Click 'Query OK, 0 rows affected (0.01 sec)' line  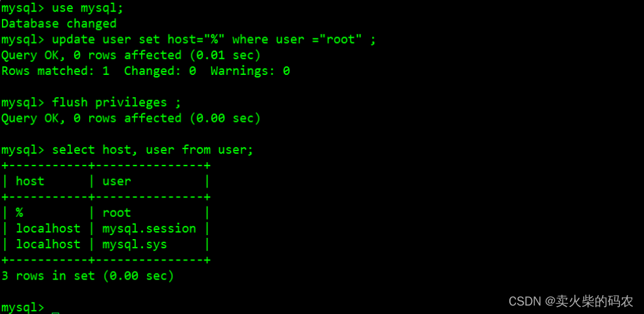pyautogui.click(x=131, y=55)
